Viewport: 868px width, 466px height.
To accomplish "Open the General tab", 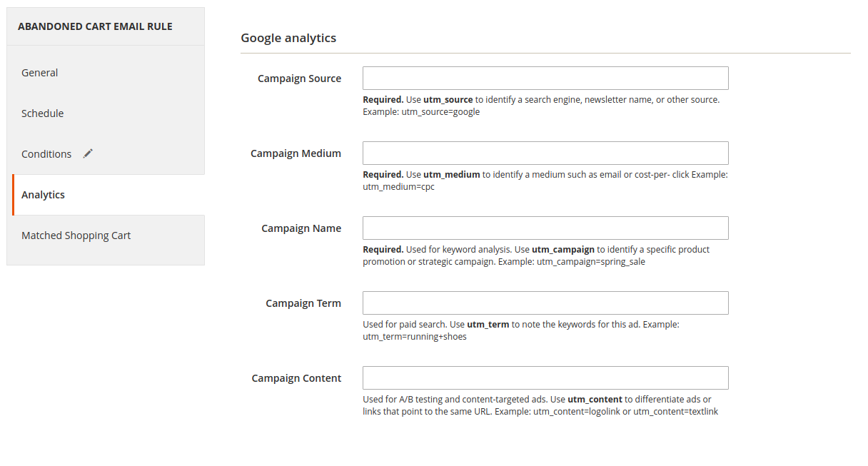I will pyautogui.click(x=40, y=73).
